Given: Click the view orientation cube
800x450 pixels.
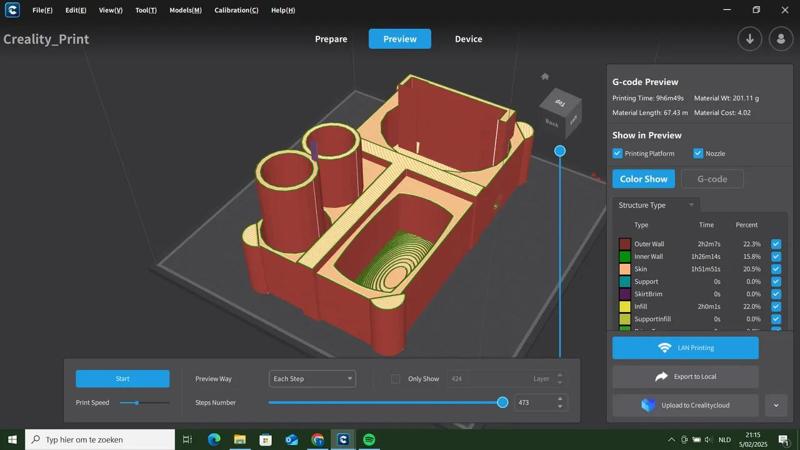Looking at the screenshot, I should 560,114.
